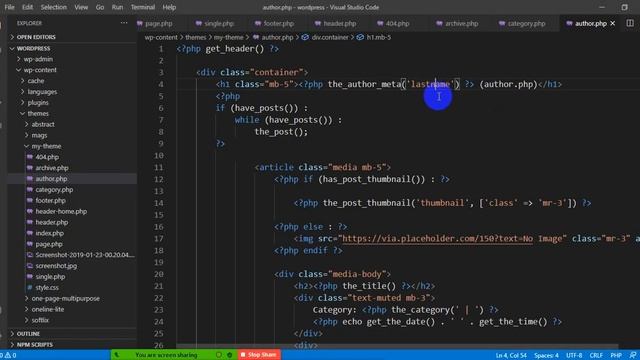Click my-theme in the breadcrumb
This screenshot has width=640, height=360.
pyautogui.click(x=228, y=37)
